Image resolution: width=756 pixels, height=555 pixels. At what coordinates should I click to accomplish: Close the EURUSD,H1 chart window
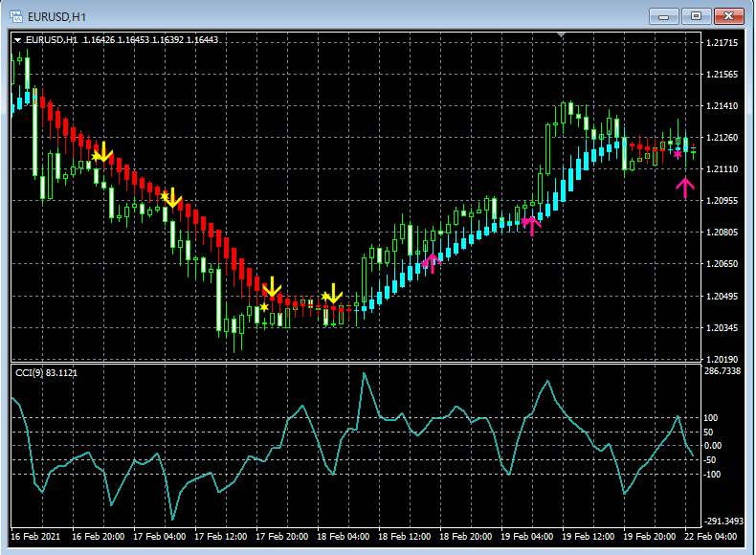(729, 15)
